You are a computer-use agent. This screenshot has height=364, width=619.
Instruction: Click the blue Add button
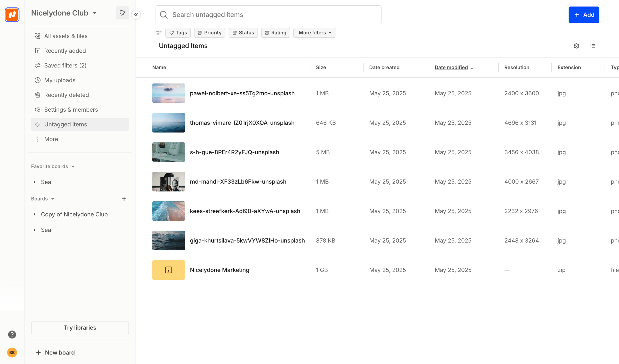tap(584, 15)
